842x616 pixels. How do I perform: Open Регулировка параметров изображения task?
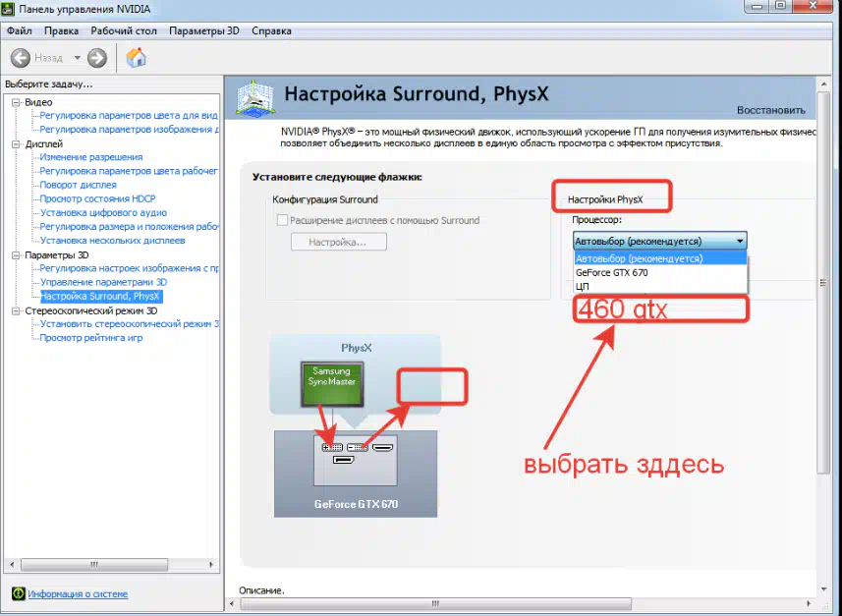tap(129, 130)
